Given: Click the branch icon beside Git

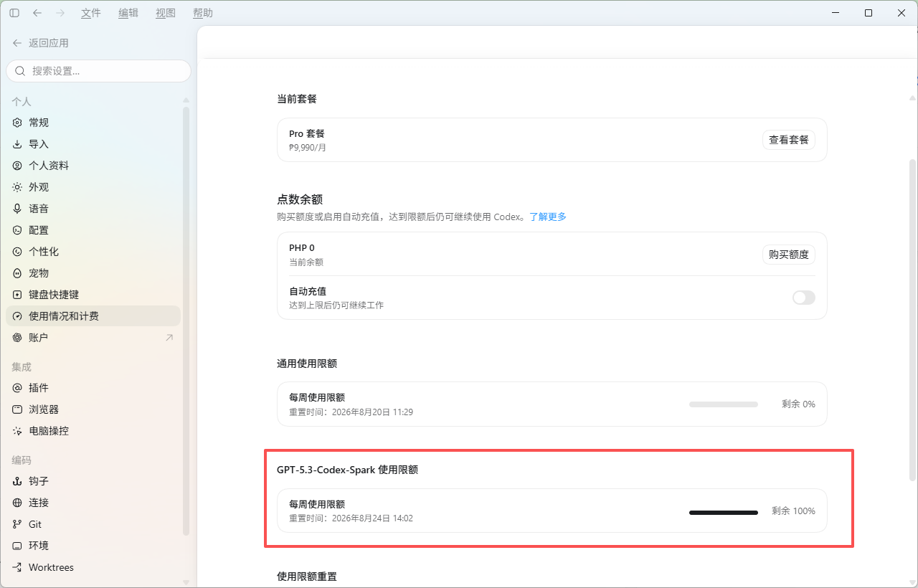Looking at the screenshot, I should (17, 524).
